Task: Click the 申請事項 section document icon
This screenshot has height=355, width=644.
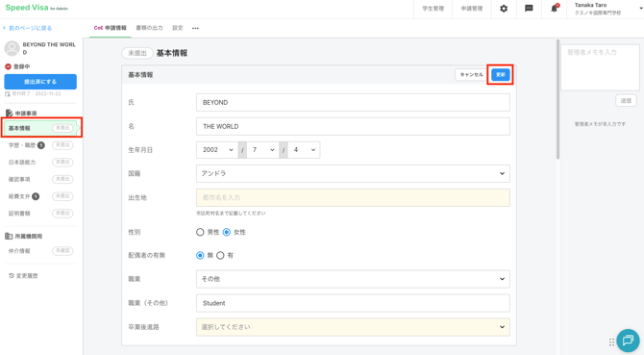Action: click(x=9, y=113)
